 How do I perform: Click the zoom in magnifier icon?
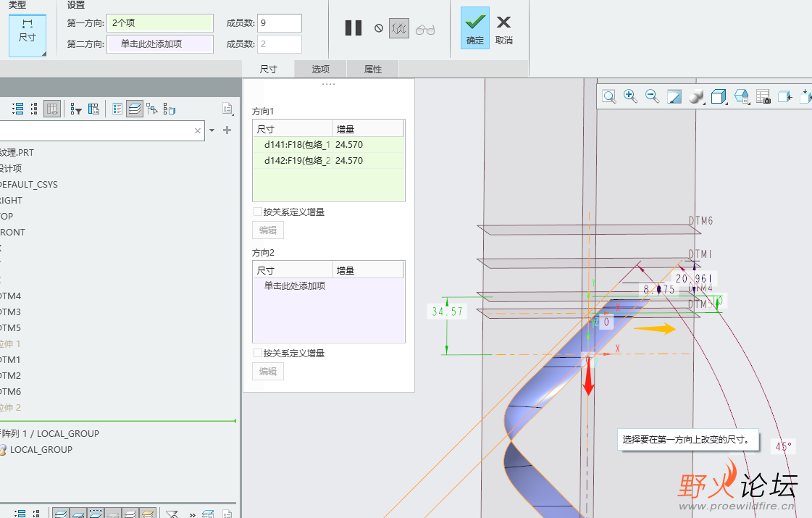(x=630, y=96)
